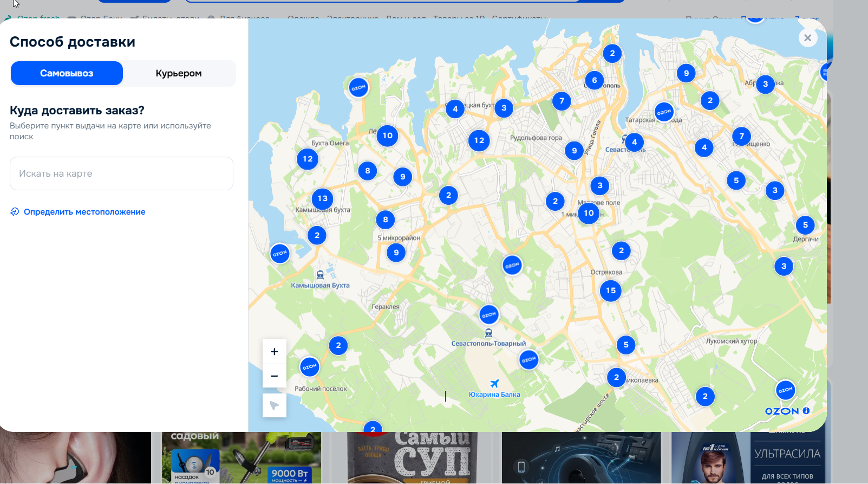Open the 15-point cluster below Острякова
Image resolution: width=868 pixels, height=484 pixels.
(x=611, y=291)
